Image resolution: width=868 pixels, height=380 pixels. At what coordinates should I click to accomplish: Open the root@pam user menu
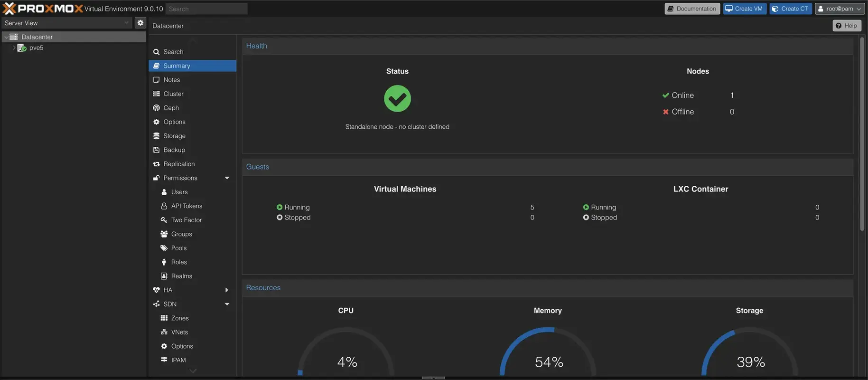840,9
